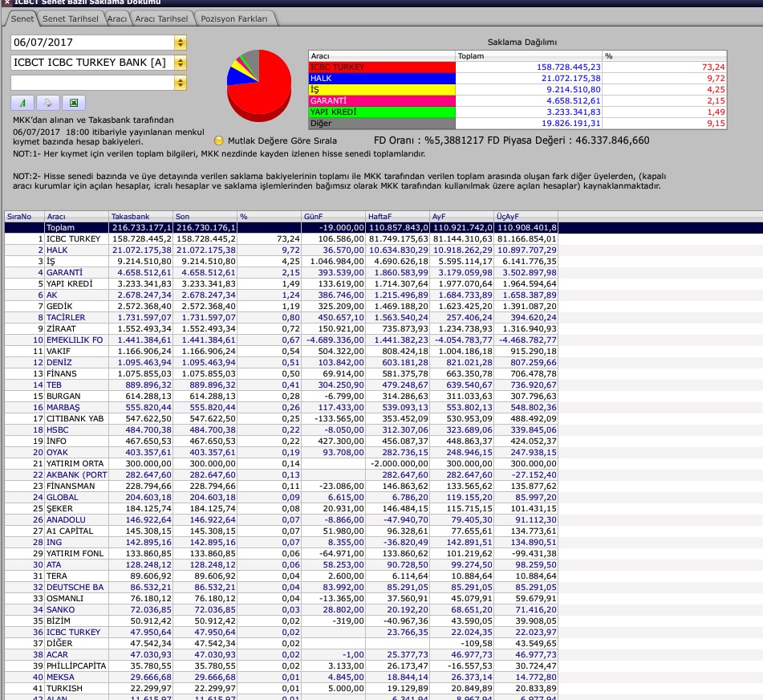Sort table by Son column header
The image size is (763, 700).
point(205,217)
